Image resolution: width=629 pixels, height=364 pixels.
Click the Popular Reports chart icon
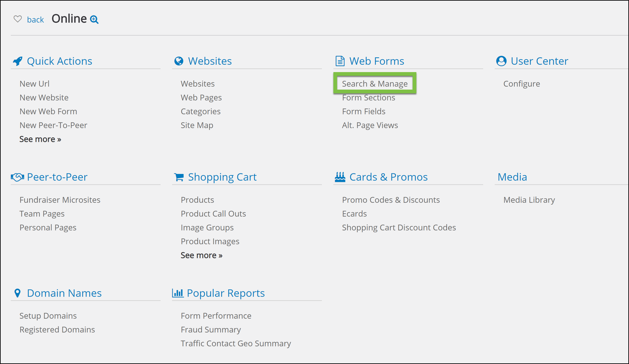coord(178,293)
